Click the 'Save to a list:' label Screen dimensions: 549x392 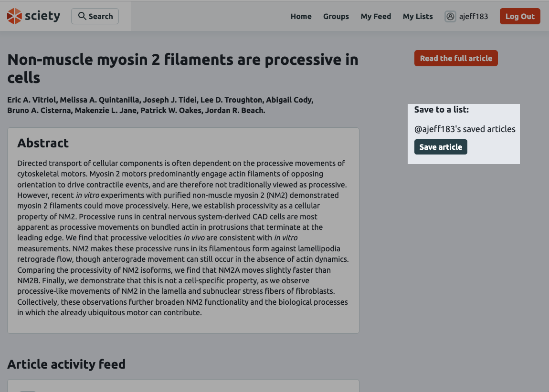[x=442, y=110]
